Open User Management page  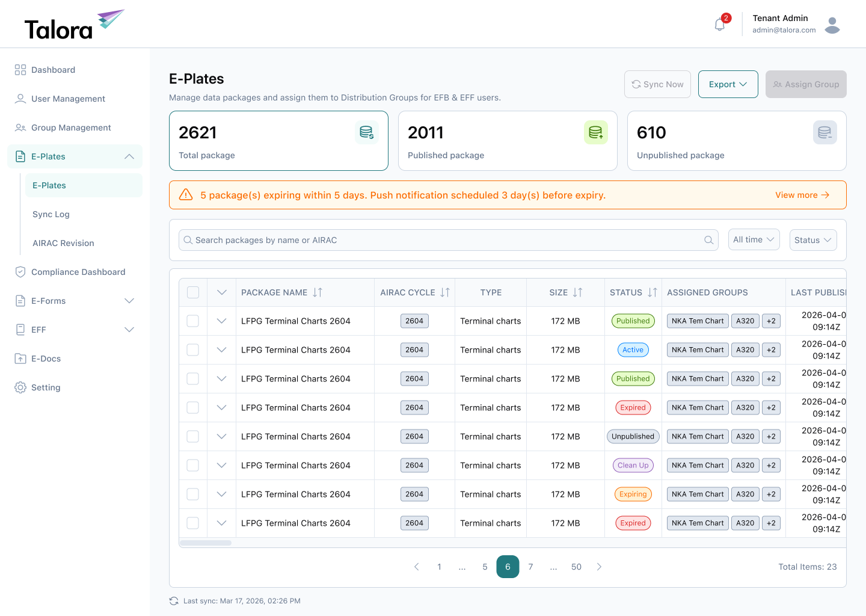tap(75, 99)
